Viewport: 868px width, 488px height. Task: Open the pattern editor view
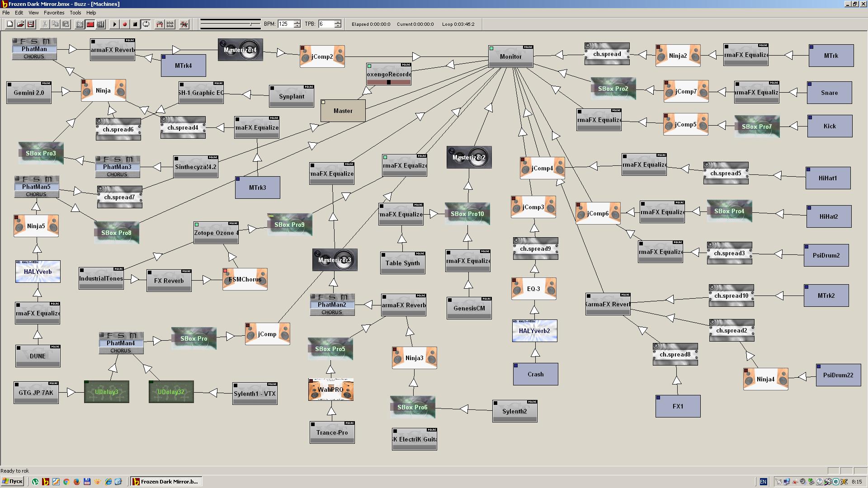coord(80,24)
